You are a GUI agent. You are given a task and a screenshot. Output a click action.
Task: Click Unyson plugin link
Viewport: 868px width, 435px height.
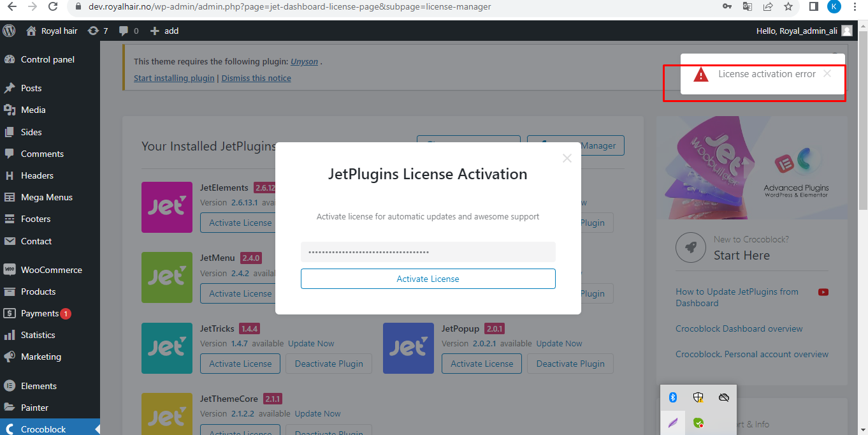(304, 62)
